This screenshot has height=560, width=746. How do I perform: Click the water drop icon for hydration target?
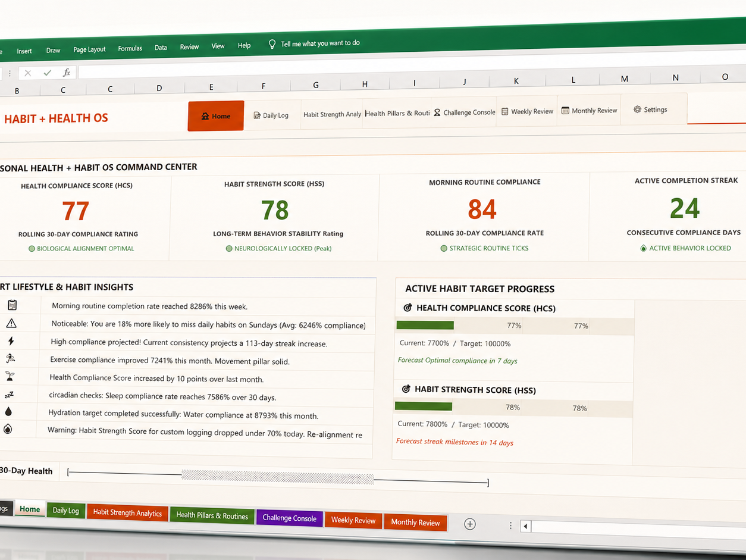click(8, 411)
